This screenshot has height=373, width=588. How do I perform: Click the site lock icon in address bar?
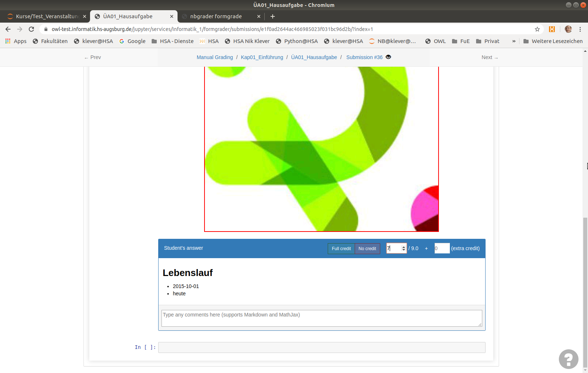coord(46,29)
